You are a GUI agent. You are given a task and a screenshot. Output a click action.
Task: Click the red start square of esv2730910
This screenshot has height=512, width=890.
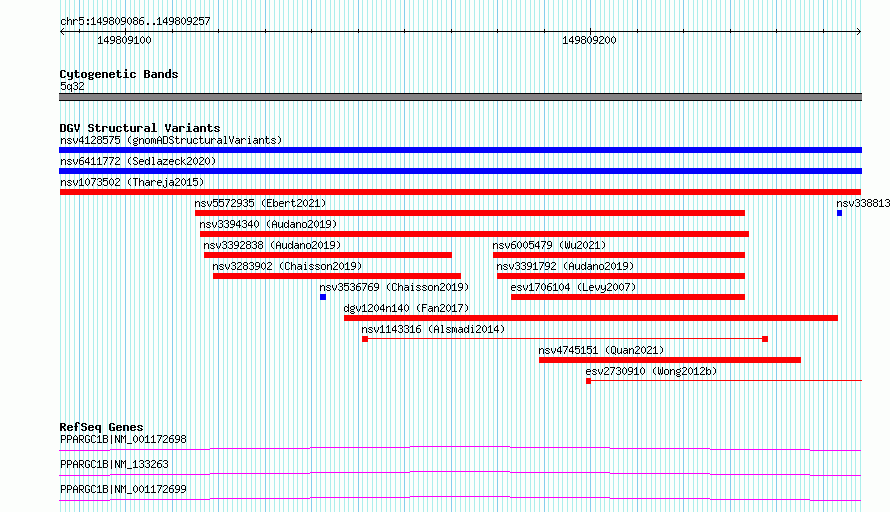click(589, 381)
